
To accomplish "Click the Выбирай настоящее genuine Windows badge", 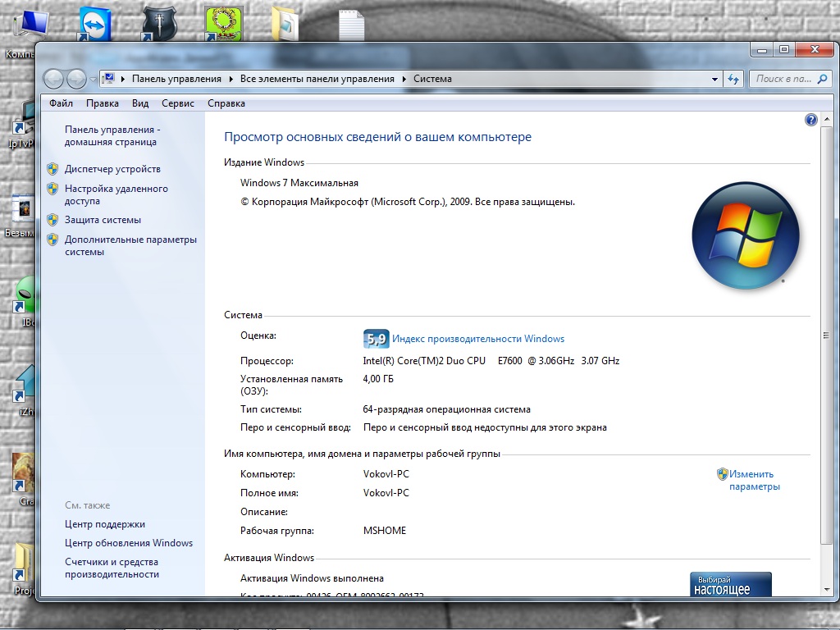I will point(731,584).
